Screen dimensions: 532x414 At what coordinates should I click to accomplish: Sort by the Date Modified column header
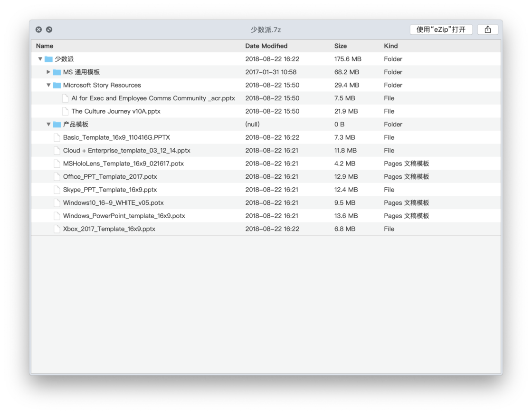[x=266, y=46]
